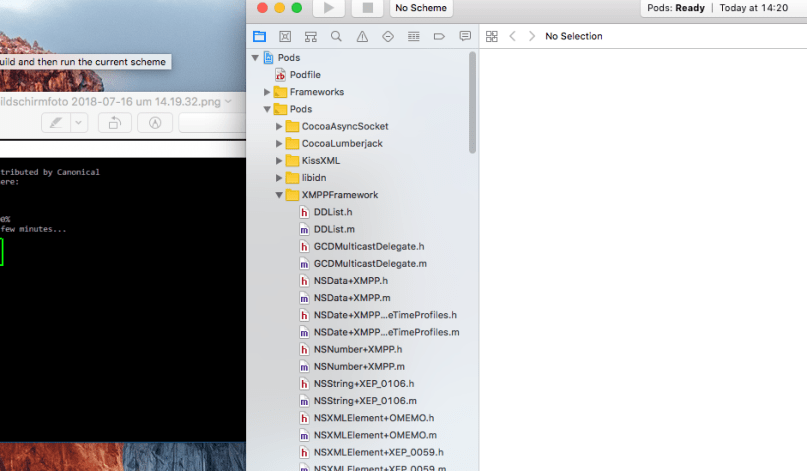Screen dimensions: 807x471
Task: Expand the CocoaLumberjack folder
Action: (x=279, y=144)
